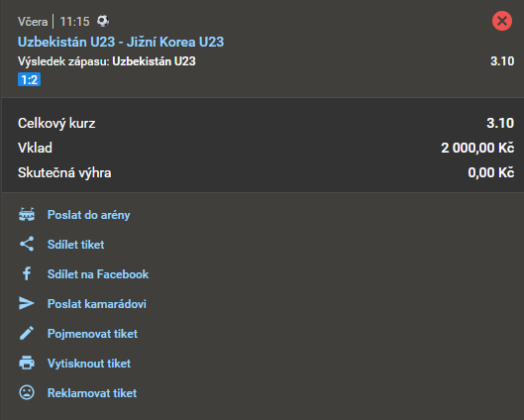Choose Vytisknout tiket option
This screenshot has width=524, height=420.
pyautogui.click(x=89, y=364)
